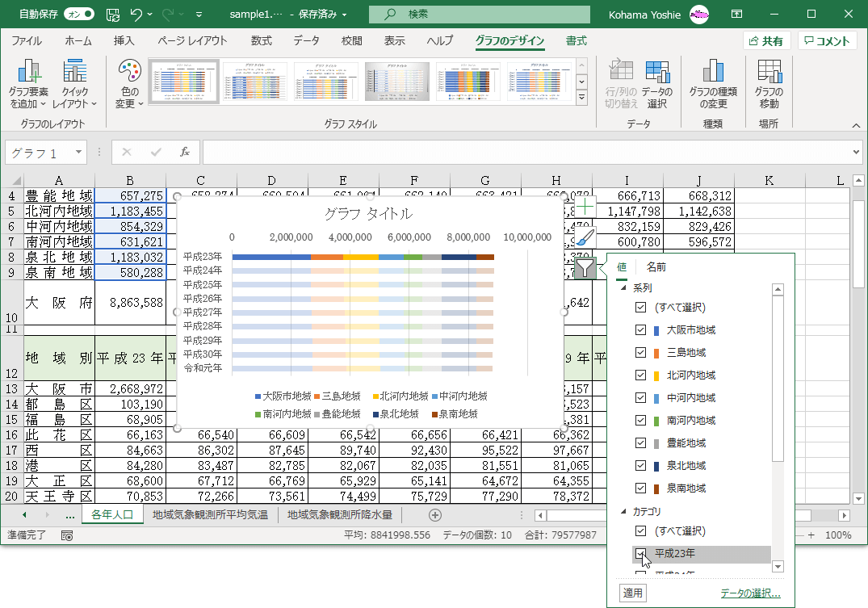Open the 挿入 ribbon tab
Image resolution: width=868 pixels, height=608 pixels.
124,41
